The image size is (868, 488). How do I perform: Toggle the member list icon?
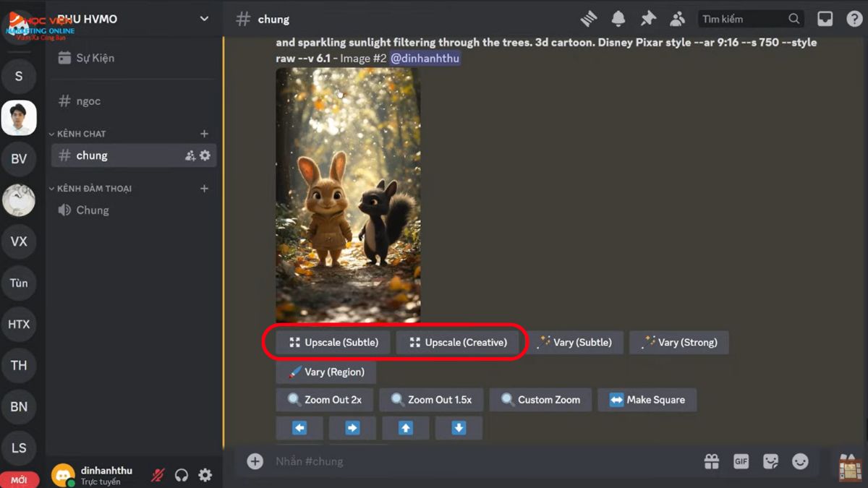(677, 19)
